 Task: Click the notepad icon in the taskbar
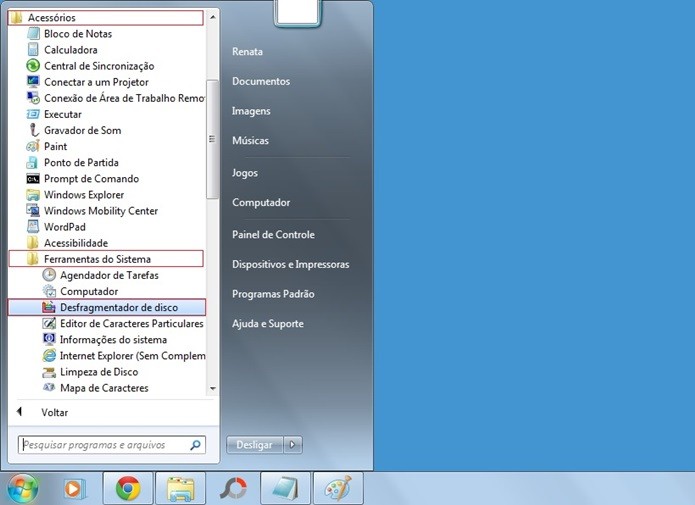(x=286, y=489)
